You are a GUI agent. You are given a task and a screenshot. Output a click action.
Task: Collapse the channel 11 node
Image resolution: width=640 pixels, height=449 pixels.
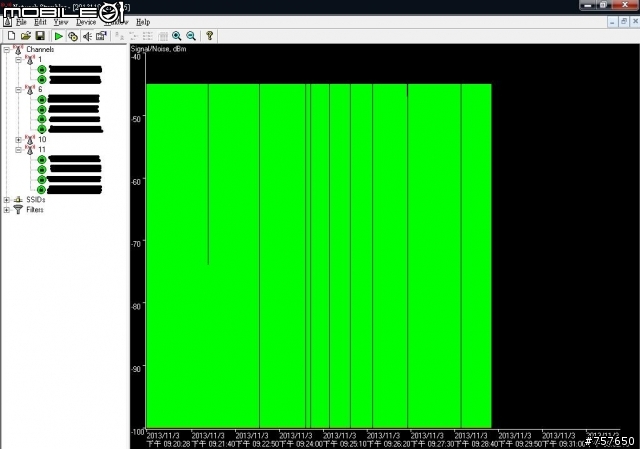coord(18,150)
